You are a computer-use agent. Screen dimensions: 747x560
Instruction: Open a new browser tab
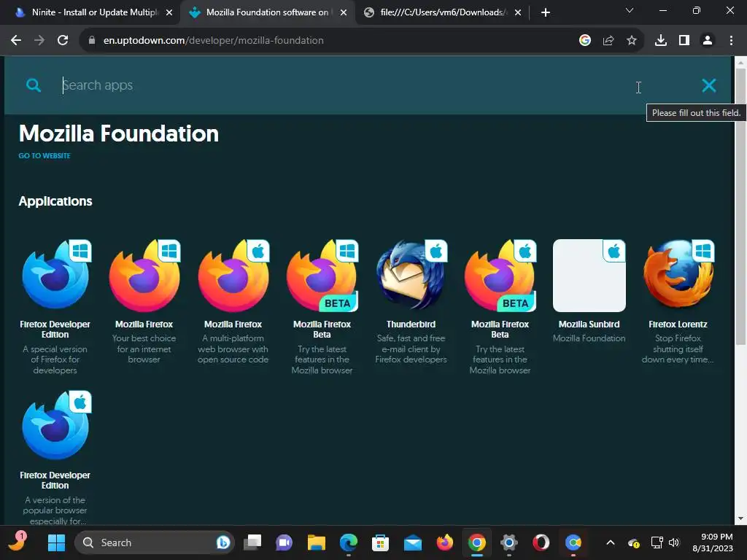[x=546, y=13]
